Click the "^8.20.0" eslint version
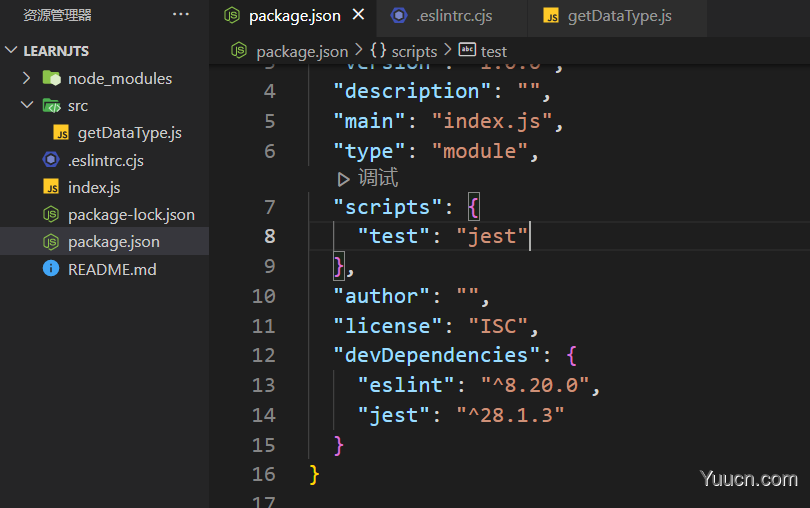Screen dimensions: 810x508 click(x=535, y=385)
